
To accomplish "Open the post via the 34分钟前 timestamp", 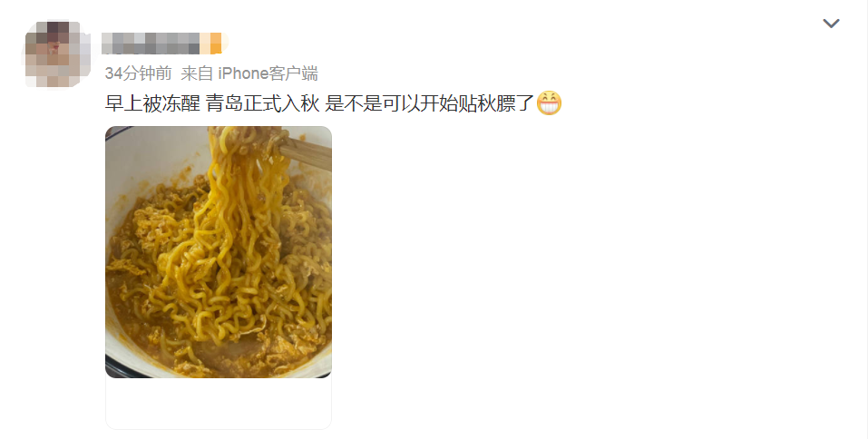I will point(139,73).
